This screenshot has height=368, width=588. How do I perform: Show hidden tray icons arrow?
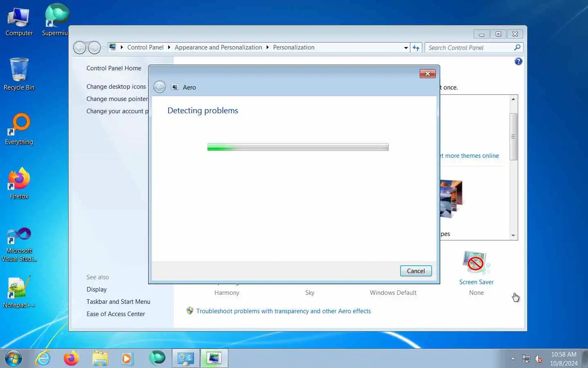[513, 359]
